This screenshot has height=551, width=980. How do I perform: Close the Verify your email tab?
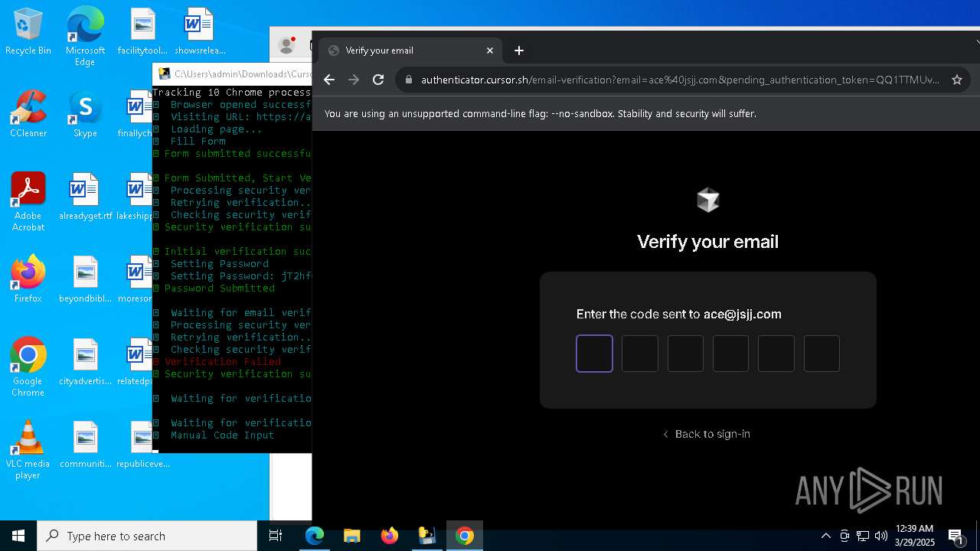click(490, 51)
